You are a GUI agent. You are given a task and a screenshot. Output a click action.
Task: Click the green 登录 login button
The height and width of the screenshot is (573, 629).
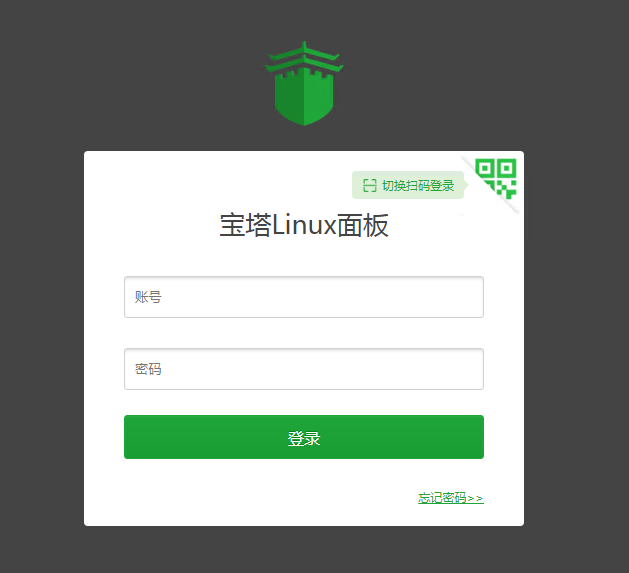(x=304, y=437)
